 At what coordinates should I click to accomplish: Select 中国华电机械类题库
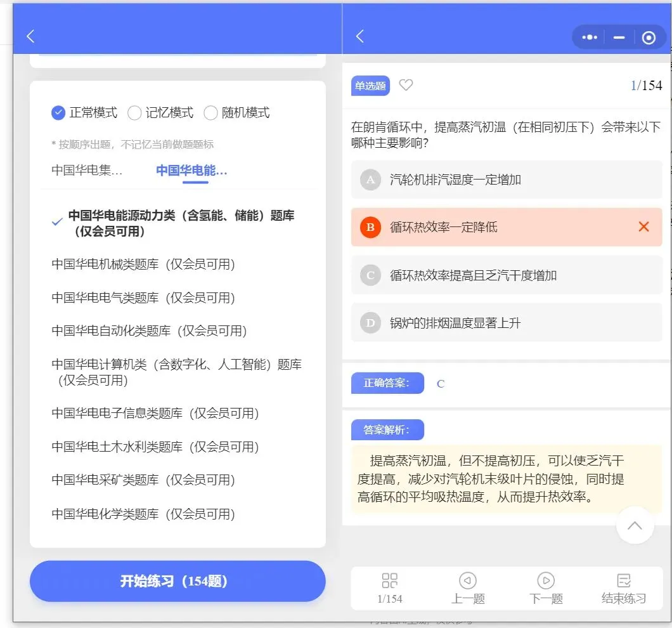point(143,264)
